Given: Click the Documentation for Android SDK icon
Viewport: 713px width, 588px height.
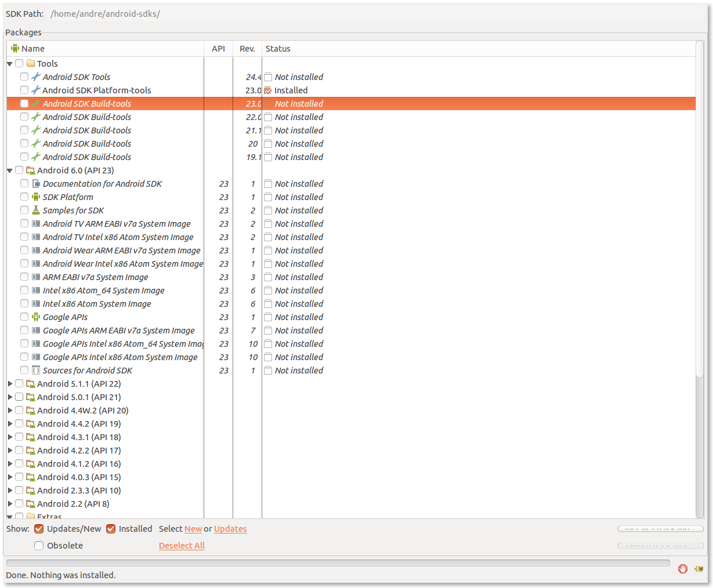Looking at the screenshot, I should (36, 183).
